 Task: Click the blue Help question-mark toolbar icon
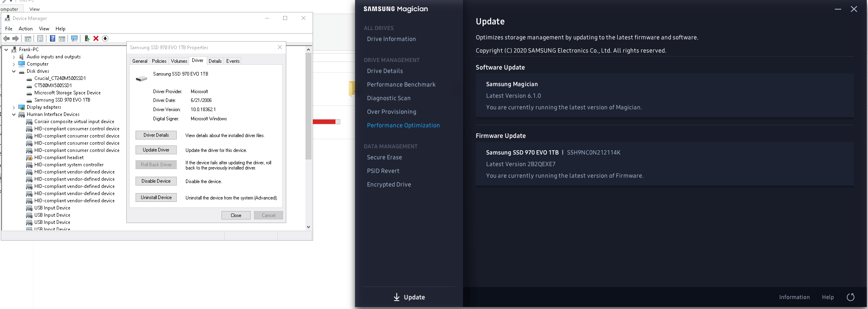pyautogui.click(x=52, y=38)
